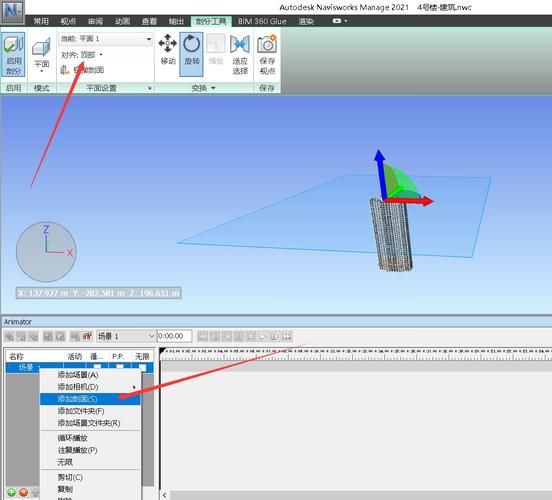Toggle the Animator snapping icon
Image resolution: width=552 pixels, height=500 pixels.
87,336
